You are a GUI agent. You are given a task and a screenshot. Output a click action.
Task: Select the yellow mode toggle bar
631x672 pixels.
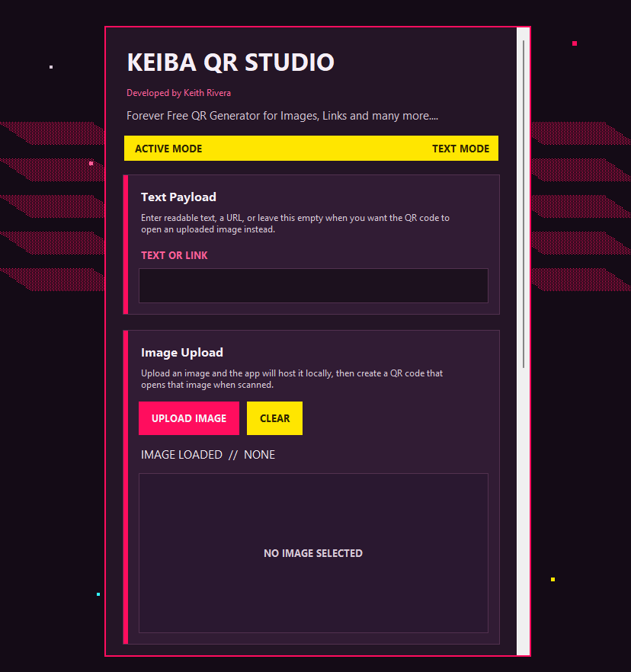[x=311, y=148]
